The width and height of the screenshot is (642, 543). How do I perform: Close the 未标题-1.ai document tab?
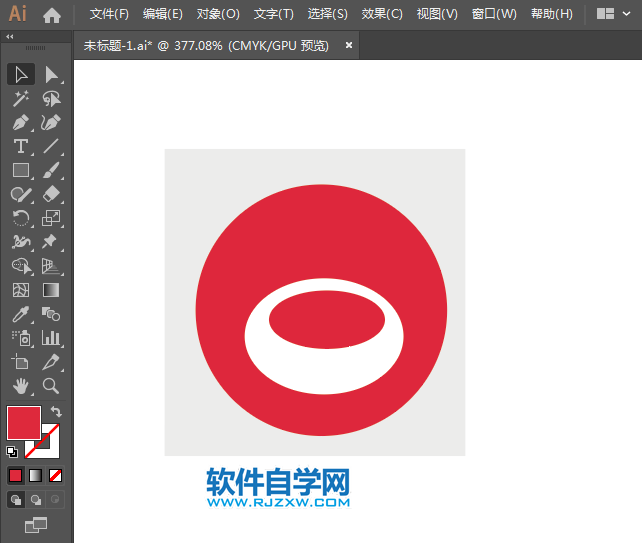pos(349,45)
